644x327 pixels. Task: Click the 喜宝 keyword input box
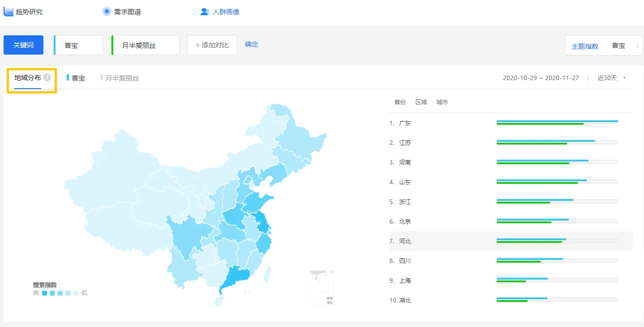[78, 45]
